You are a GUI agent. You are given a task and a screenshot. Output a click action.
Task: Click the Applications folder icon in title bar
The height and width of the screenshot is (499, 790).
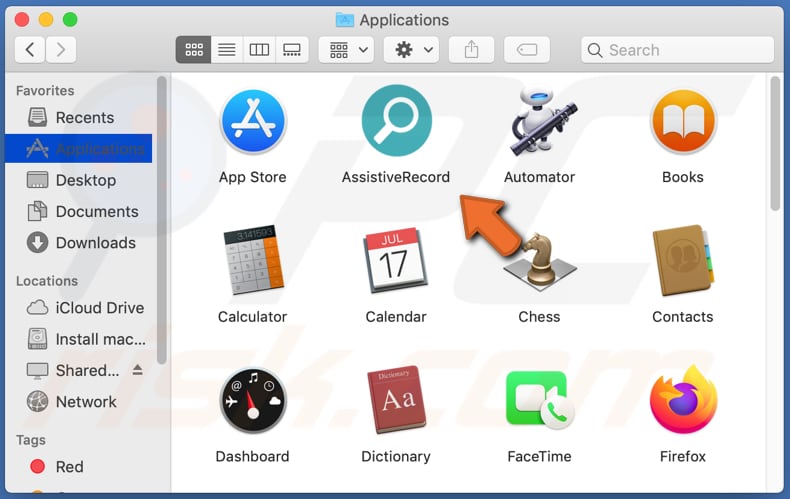[x=345, y=20]
